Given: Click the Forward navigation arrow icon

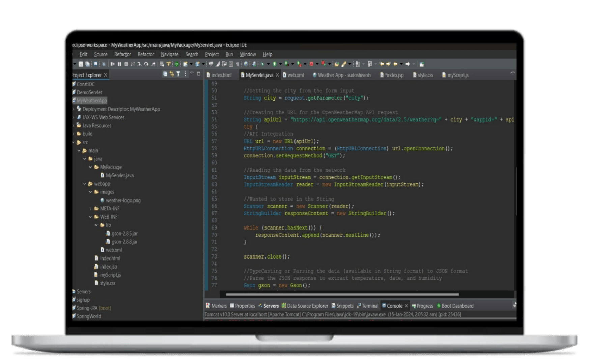Looking at the screenshot, I should (x=408, y=64).
